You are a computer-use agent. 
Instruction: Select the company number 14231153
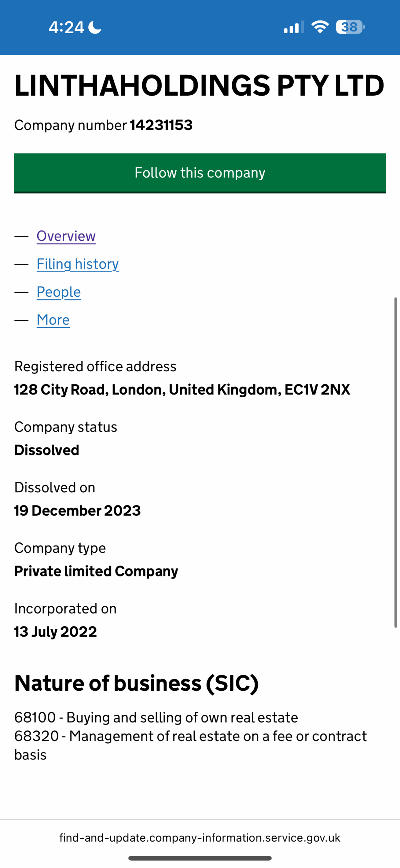coord(161,125)
